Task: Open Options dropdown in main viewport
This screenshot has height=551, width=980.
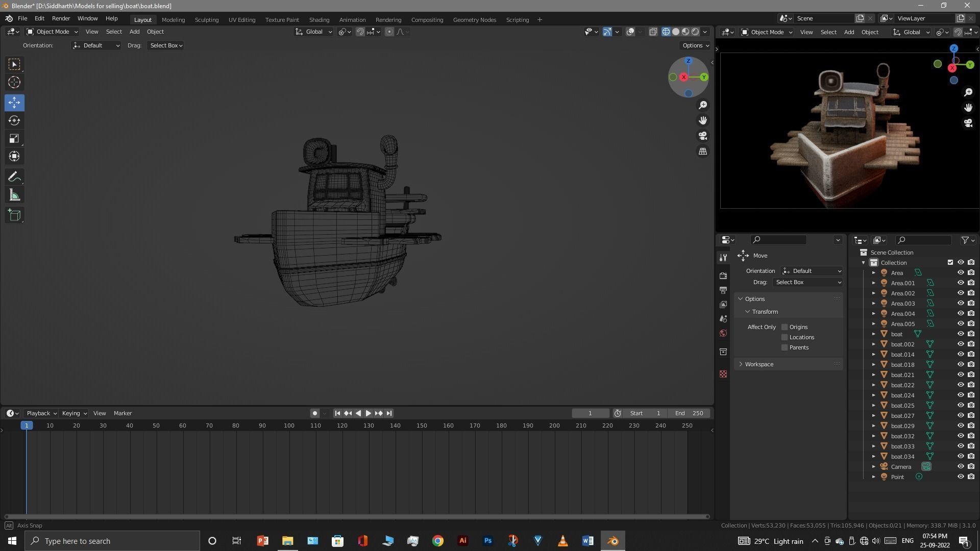Action: (x=696, y=45)
